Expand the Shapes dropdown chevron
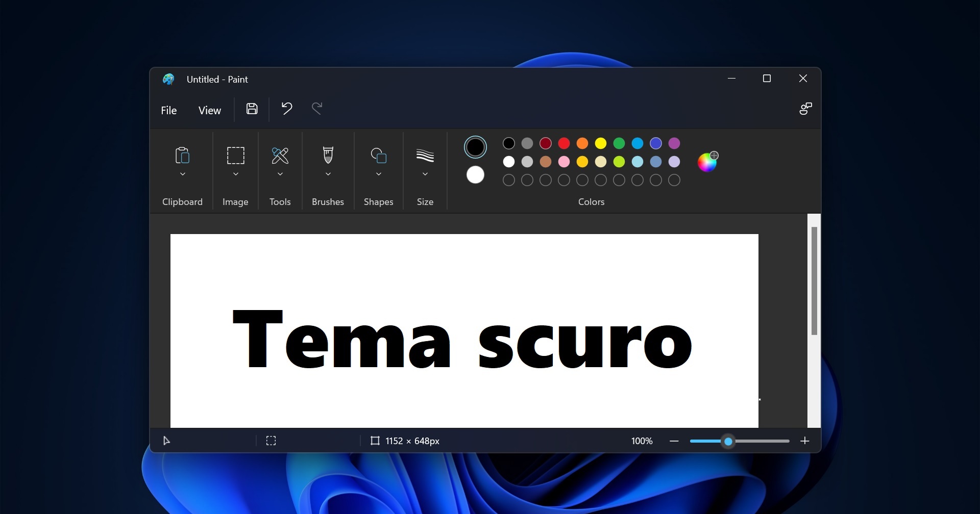Viewport: 980px width, 514px height. pos(379,174)
